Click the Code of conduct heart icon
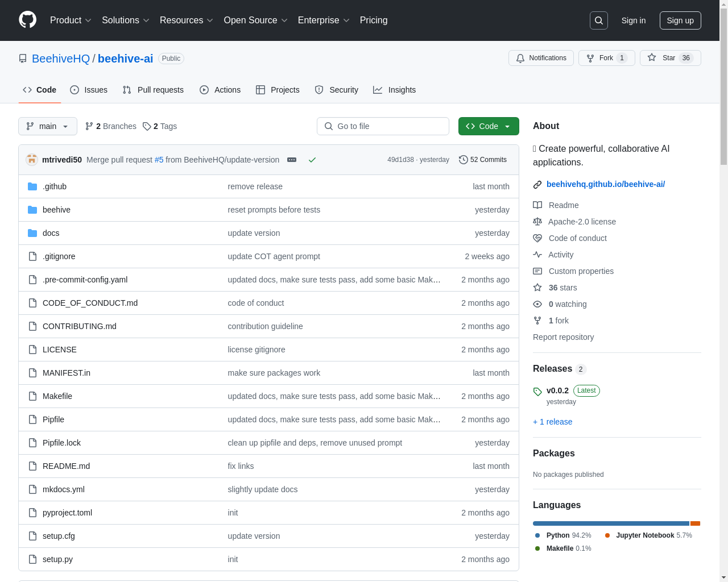Viewport: 728px width, 582px height. pos(537,238)
